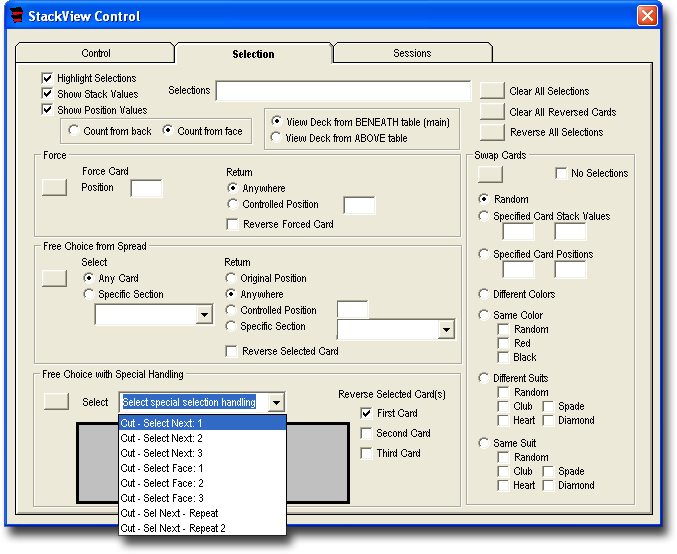Enable Reverse Selected Card checkbox
The image size is (677, 554).
[231, 351]
